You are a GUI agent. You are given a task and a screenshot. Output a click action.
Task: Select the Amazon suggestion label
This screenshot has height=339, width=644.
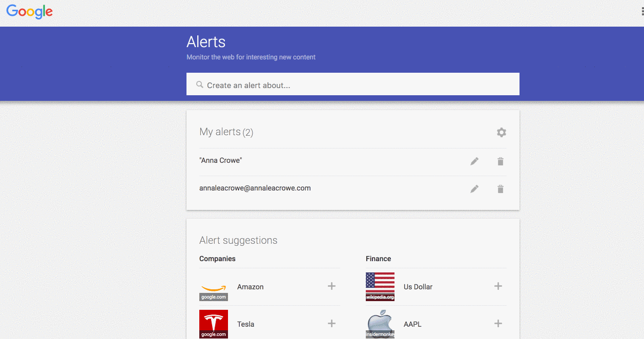[x=250, y=287]
